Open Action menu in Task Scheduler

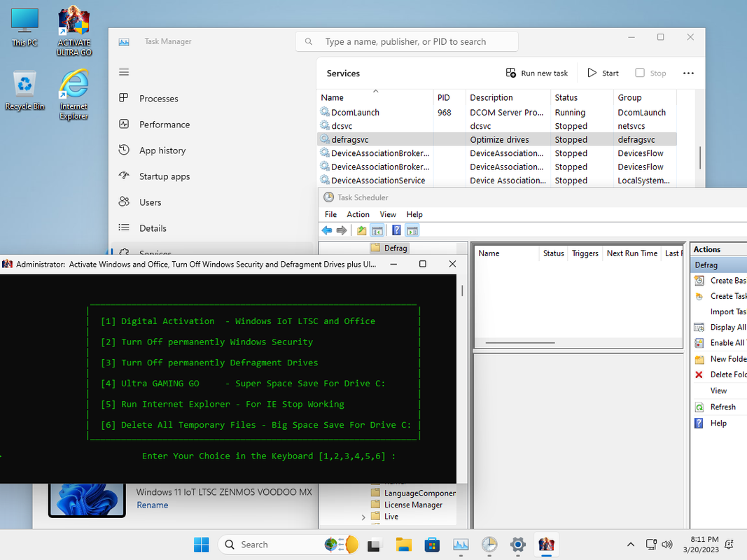click(358, 214)
